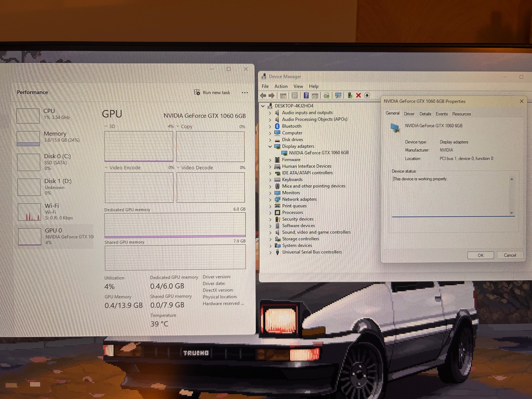Screen dimensions: 532x399
Task: Open the Action menu in Device Manager
Action: tap(281, 86)
